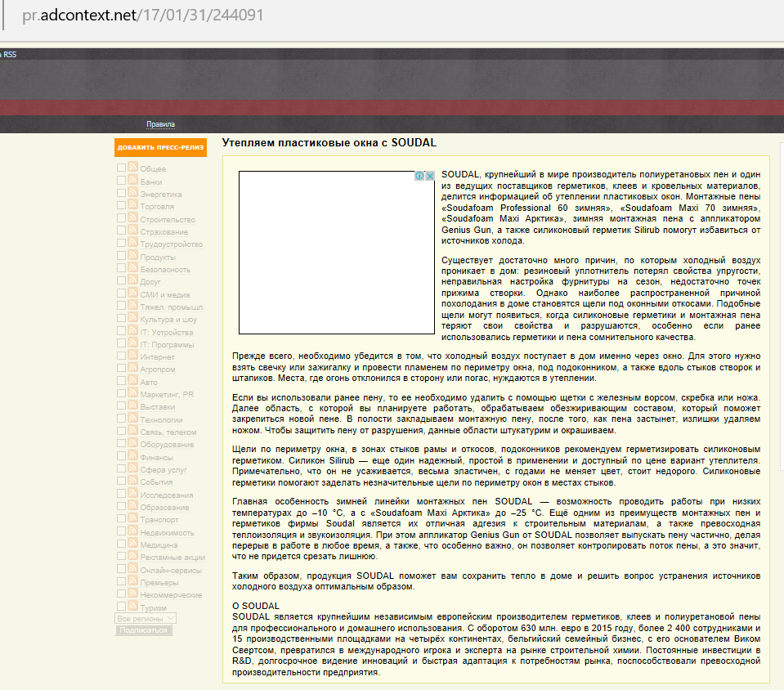Open the Оборудование category link
Viewport: 784px width, 690px height.
pos(167,445)
